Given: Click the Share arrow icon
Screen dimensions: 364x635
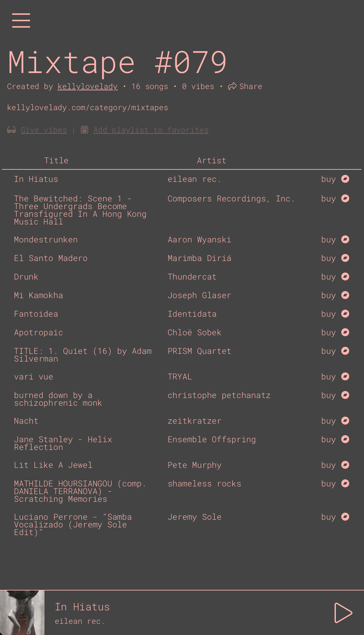Looking at the screenshot, I should tap(232, 86).
